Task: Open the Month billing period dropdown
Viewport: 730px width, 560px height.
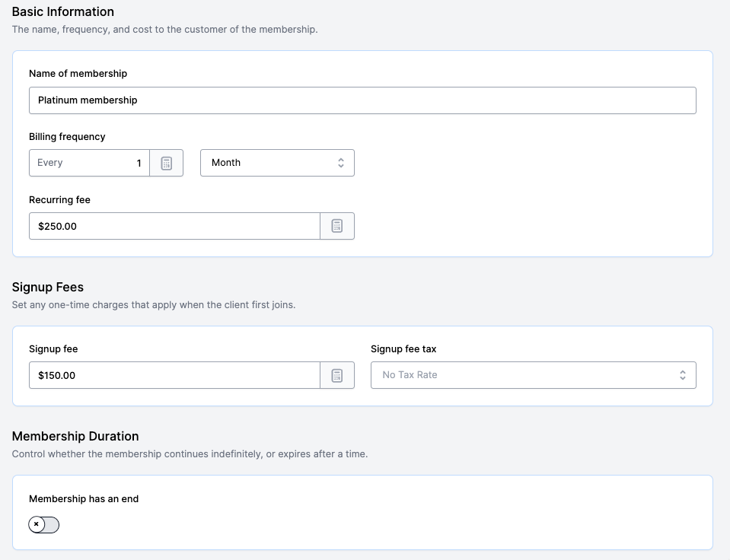Action: point(277,163)
